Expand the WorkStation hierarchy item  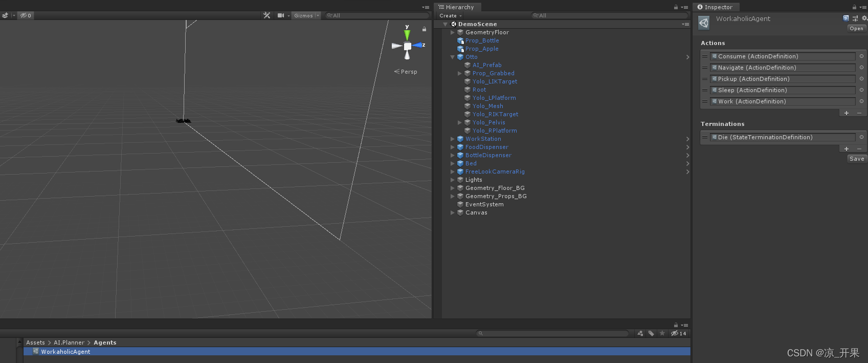(452, 139)
